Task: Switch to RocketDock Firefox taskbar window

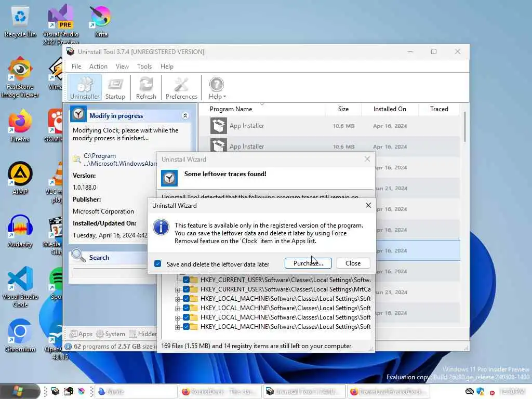Action: (220, 392)
